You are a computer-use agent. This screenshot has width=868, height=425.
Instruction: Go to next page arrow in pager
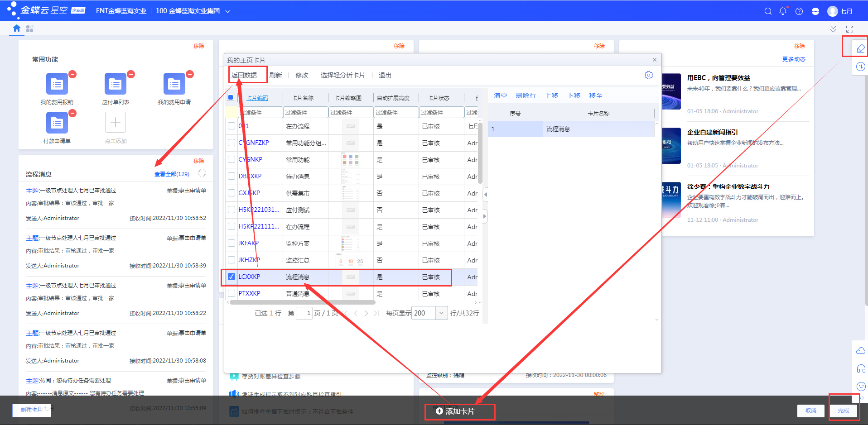(x=366, y=313)
